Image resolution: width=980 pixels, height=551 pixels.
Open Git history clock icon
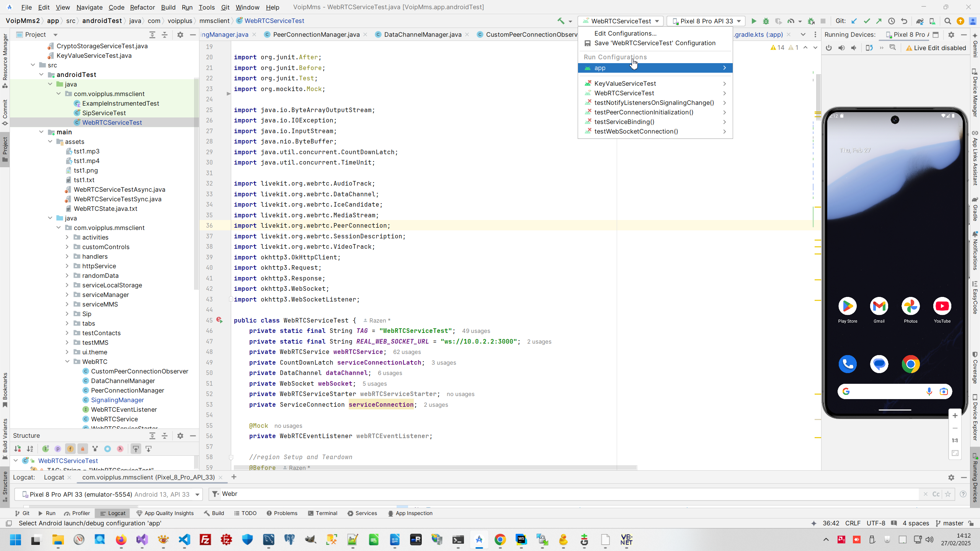click(892, 21)
